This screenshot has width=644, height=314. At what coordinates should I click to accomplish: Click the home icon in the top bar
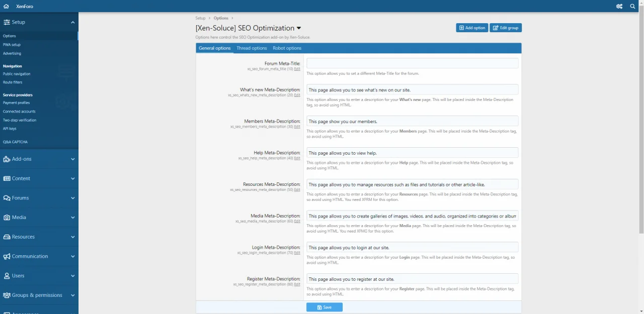pos(7,7)
